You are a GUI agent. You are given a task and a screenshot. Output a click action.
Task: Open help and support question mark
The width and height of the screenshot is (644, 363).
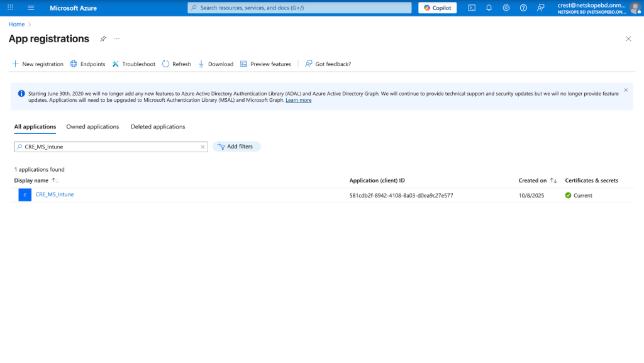tap(523, 8)
